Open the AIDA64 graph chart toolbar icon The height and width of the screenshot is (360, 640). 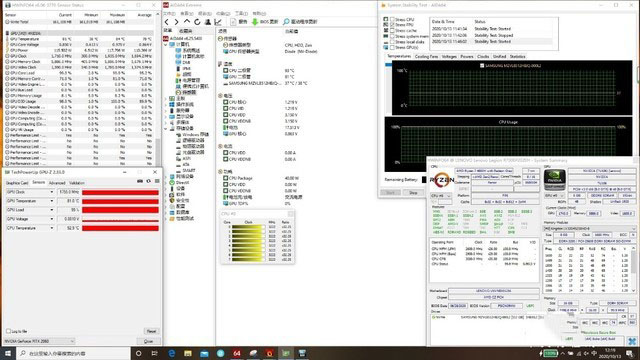(x=218, y=22)
